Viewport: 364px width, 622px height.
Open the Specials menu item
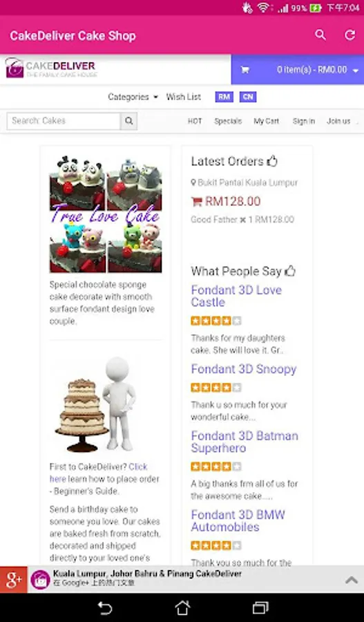click(228, 122)
